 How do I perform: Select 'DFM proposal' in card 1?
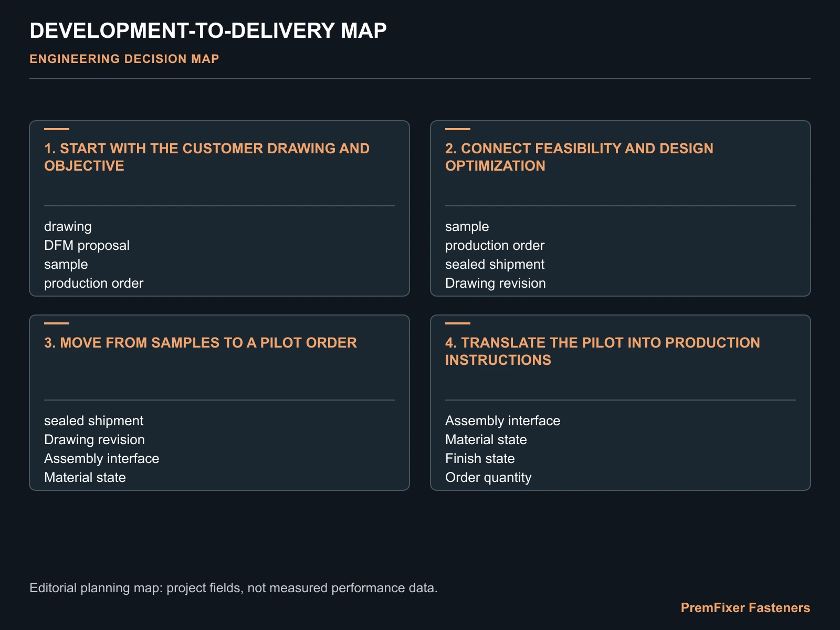87,246
